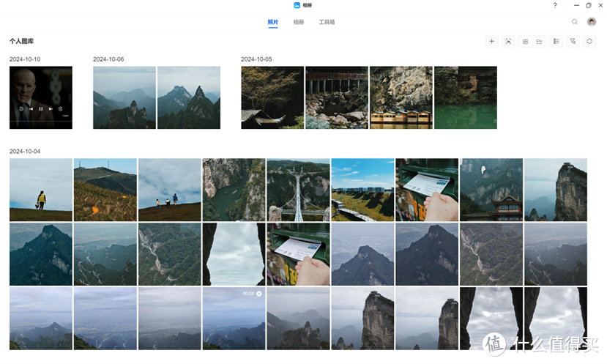
Task: Click the 2024-10-04 date heading
Action: [25, 151]
